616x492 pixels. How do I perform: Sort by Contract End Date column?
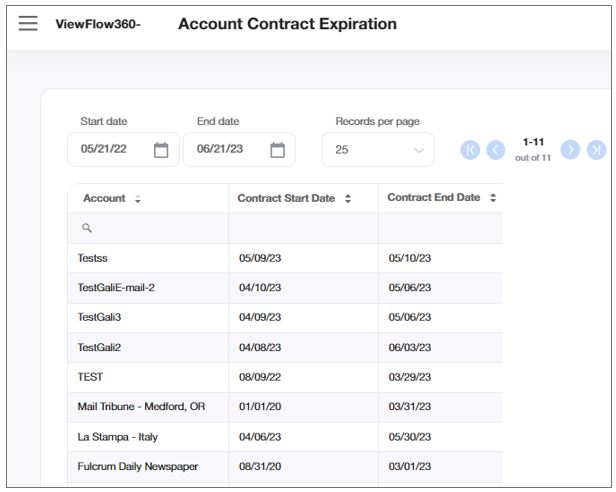pyautogui.click(x=492, y=198)
